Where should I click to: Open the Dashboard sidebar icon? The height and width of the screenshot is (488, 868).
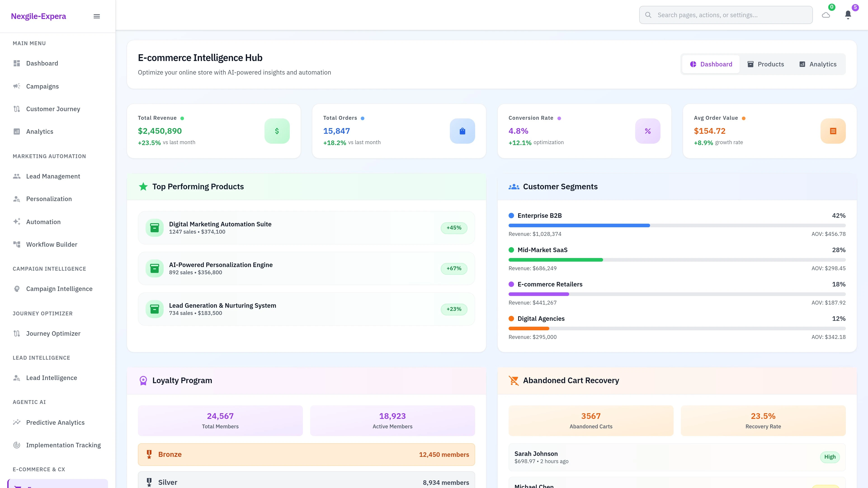pyautogui.click(x=17, y=63)
